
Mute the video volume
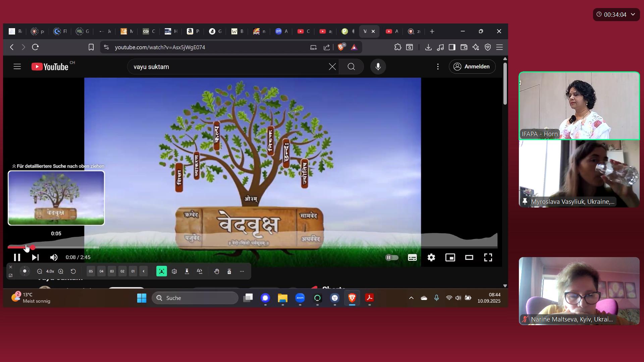[54, 257]
